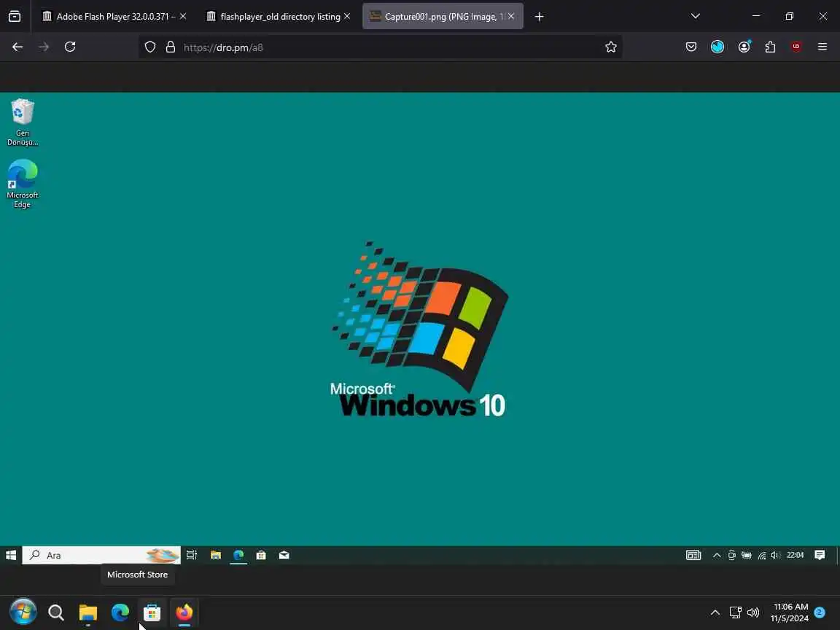This screenshot has height=630, width=840.
Task: Open Microsoft Store from the taskbar
Action: click(x=152, y=612)
